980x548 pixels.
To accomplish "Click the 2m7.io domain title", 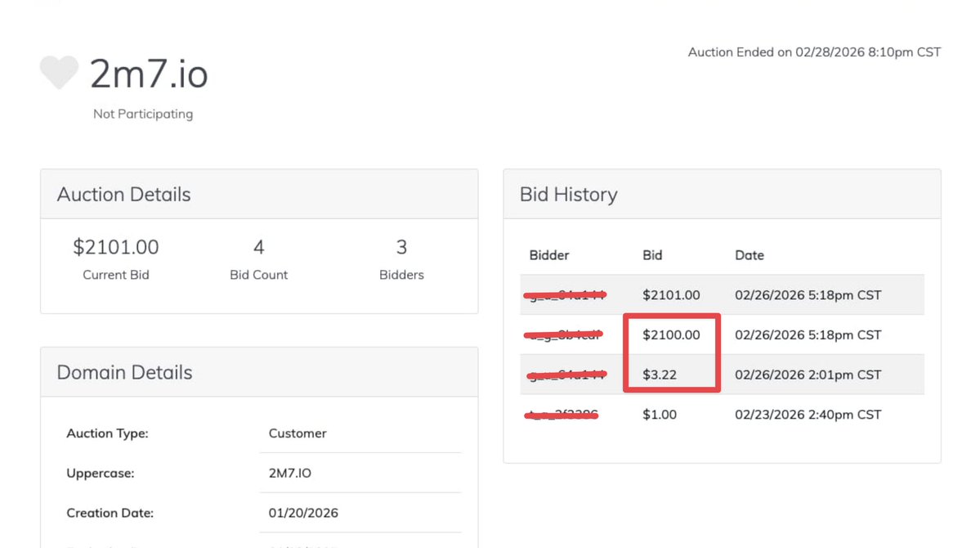I will click(x=149, y=74).
